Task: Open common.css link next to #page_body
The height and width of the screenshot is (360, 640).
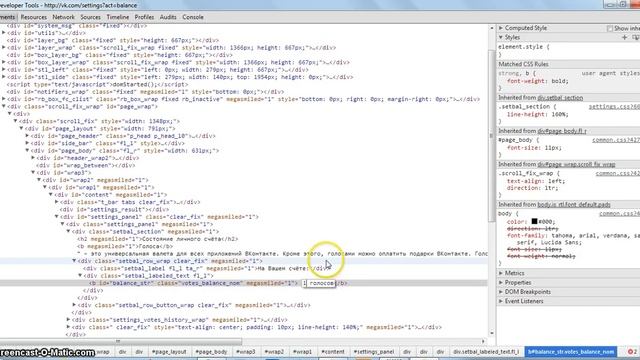Action: 616,140
